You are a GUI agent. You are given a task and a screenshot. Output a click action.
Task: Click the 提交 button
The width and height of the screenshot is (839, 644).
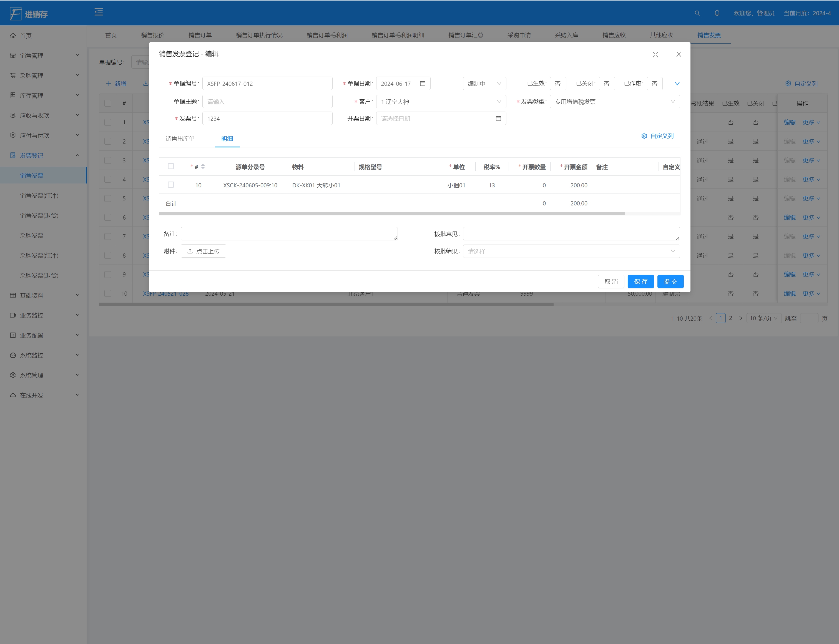pos(670,281)
